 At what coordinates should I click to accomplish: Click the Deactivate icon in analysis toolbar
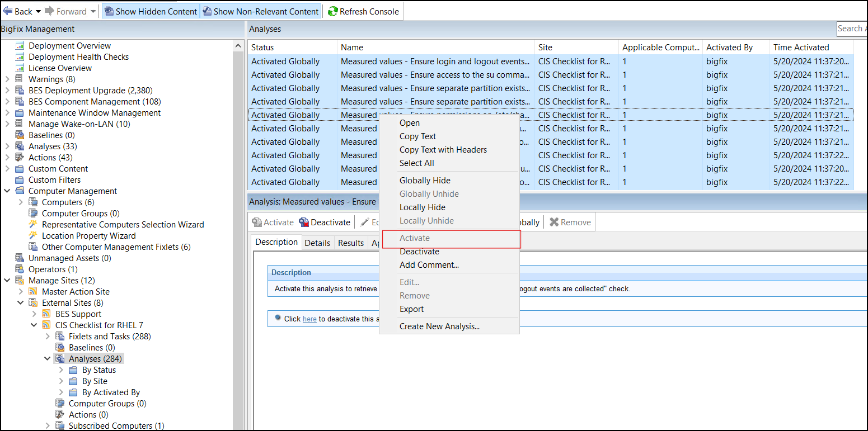pos(304,222)
